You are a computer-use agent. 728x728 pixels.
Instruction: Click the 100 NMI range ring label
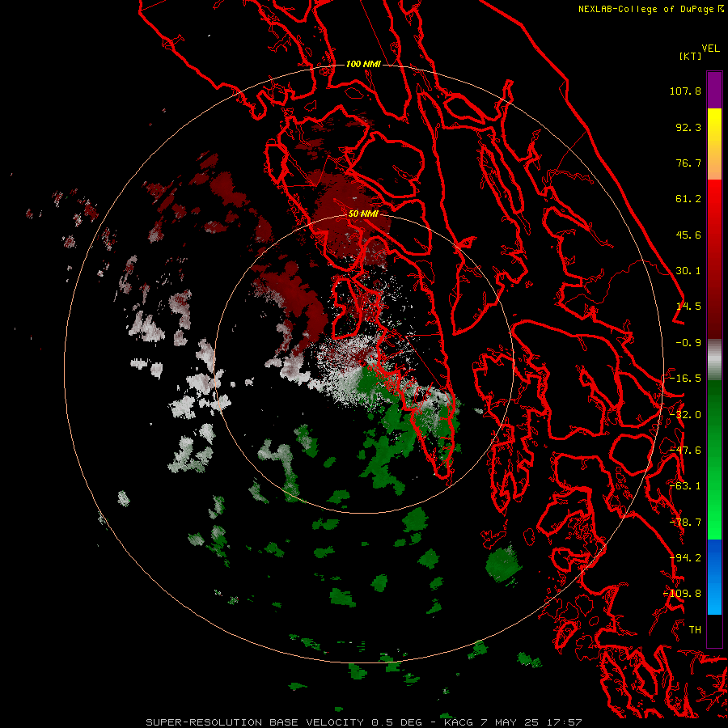[x=363, y=64]
